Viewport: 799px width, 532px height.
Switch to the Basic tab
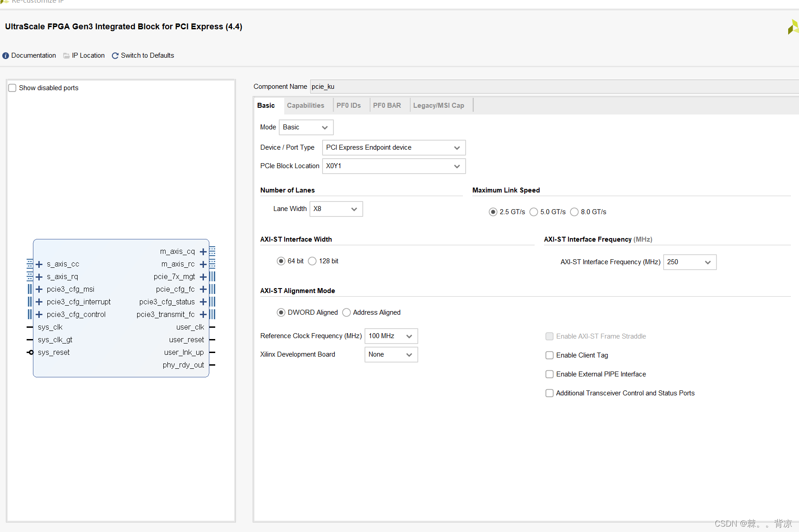(266, 105)
